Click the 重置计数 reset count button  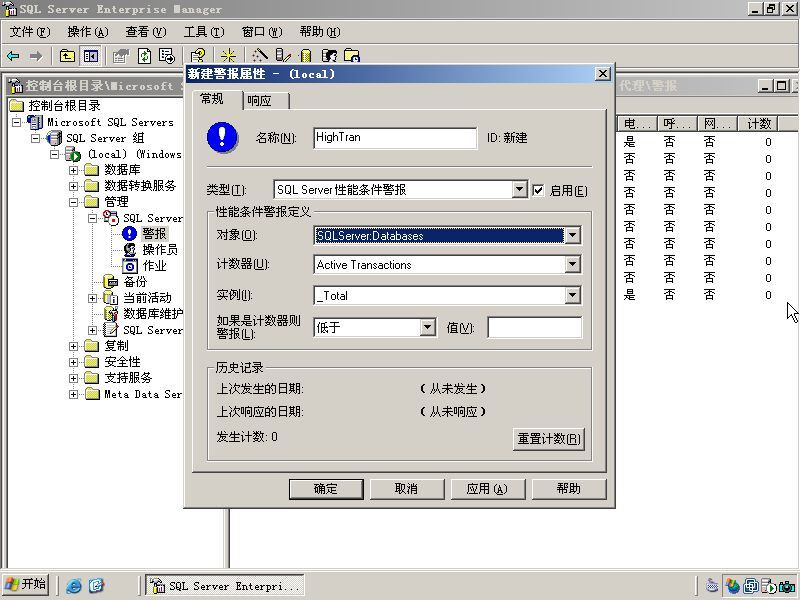click(x=548, y=439)
